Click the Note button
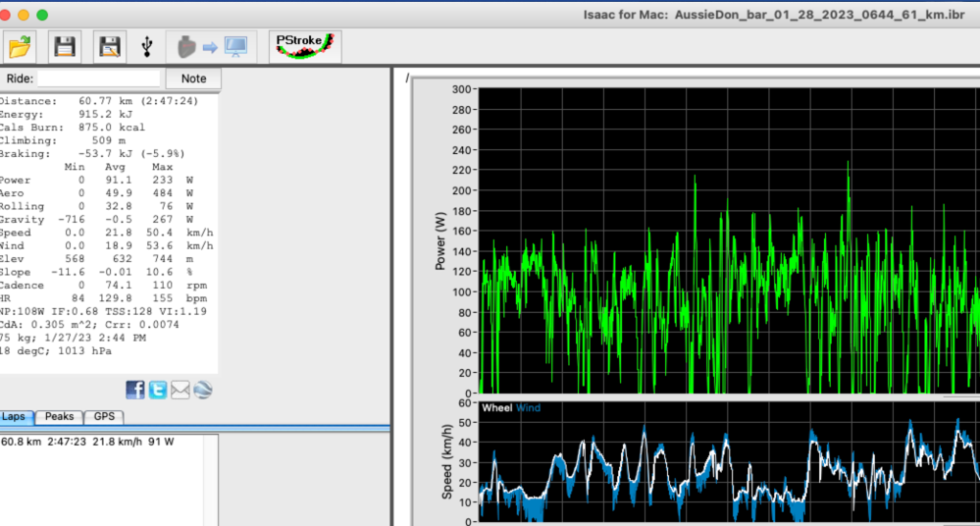The height and width of the screenshot is (526, 980). point(193,78)
